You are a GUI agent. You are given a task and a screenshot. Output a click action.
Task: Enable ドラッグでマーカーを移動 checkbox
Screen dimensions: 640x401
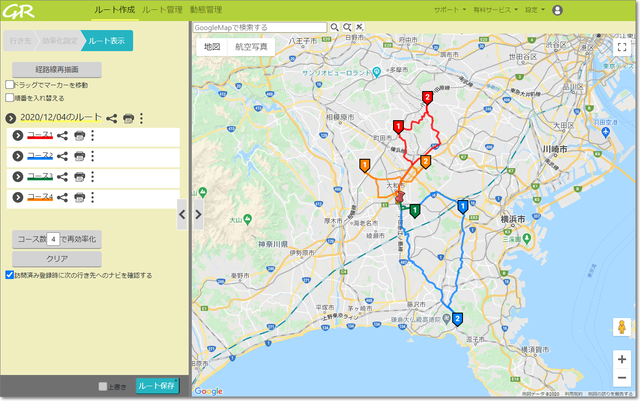click(10, 86)
